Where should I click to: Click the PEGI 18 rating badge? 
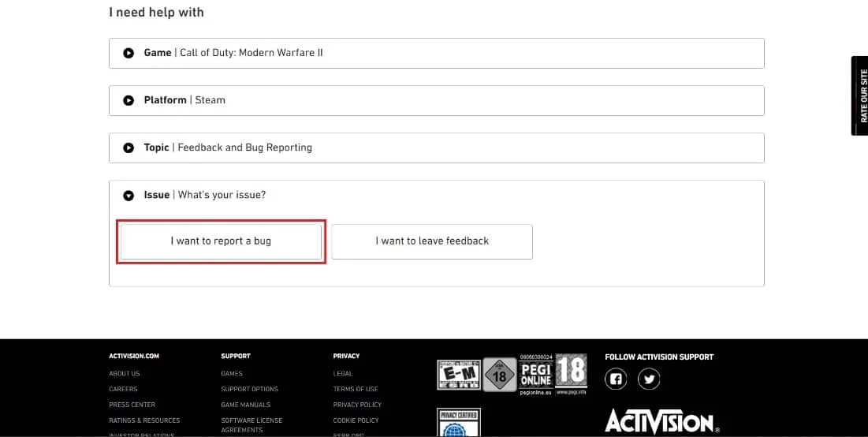pyautogui.click(x=571, y=374)
